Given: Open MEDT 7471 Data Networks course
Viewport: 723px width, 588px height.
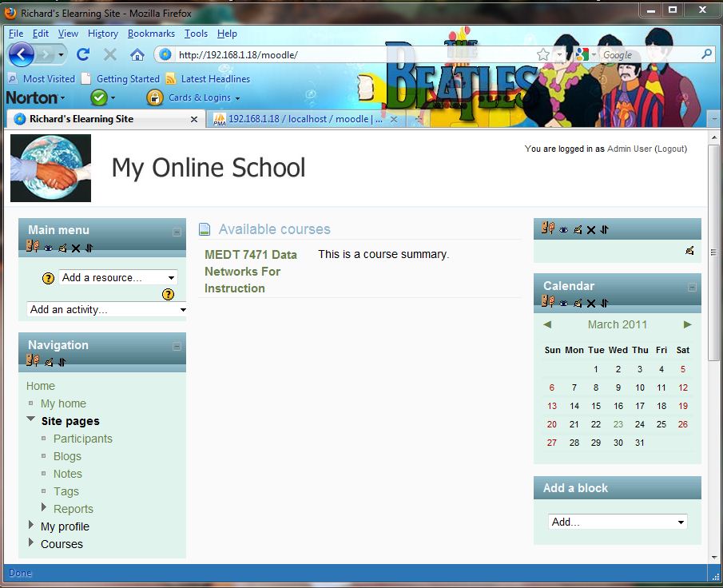Looking at the screenshot, I should click(x=250, y=271).
